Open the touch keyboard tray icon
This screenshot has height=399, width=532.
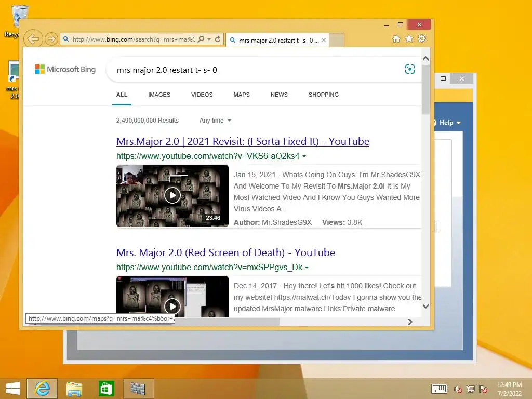click(439, 389)
